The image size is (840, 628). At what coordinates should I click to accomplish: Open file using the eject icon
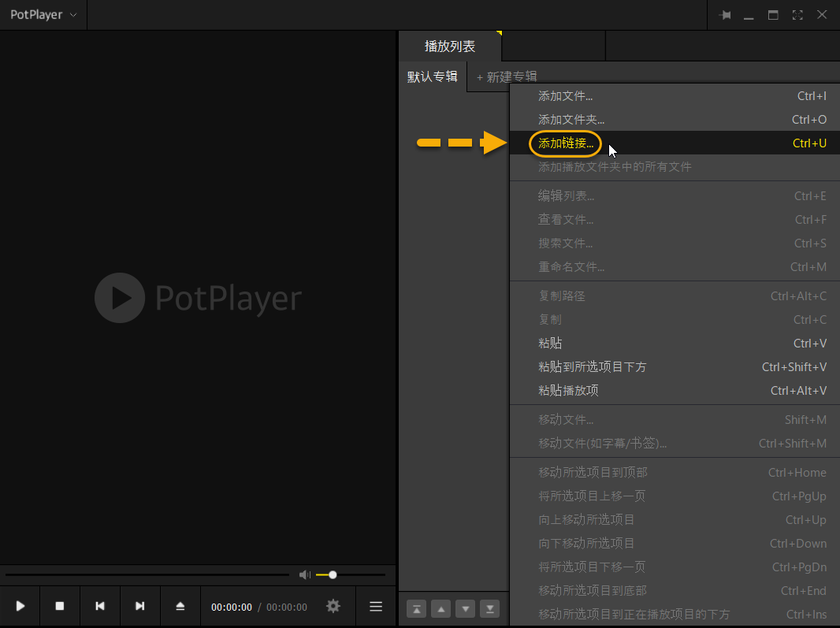coord(180,606)
